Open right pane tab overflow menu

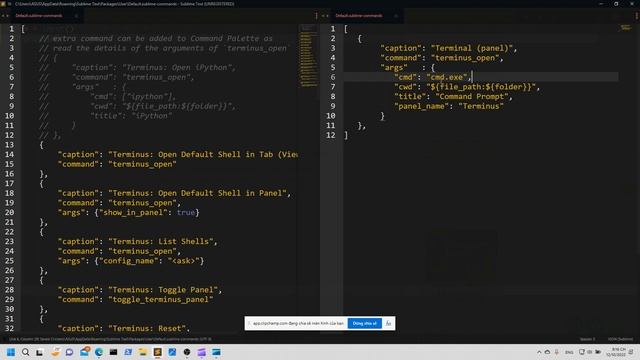point(637,16)
